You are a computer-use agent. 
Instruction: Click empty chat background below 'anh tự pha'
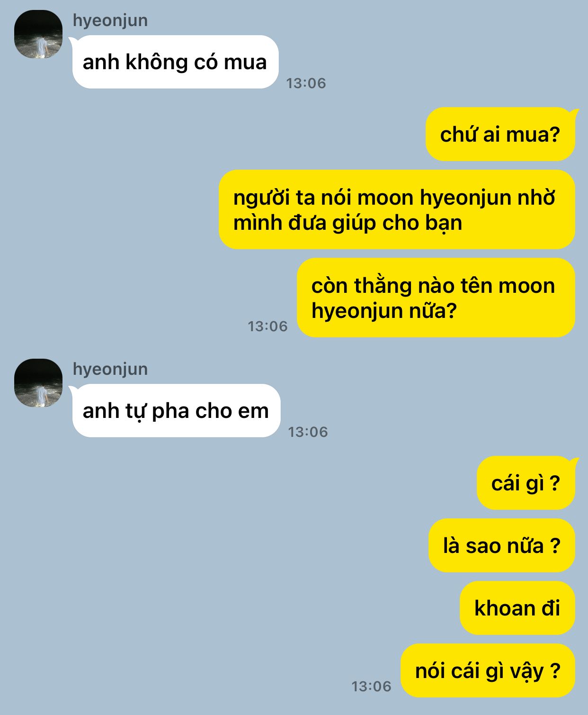189,545
